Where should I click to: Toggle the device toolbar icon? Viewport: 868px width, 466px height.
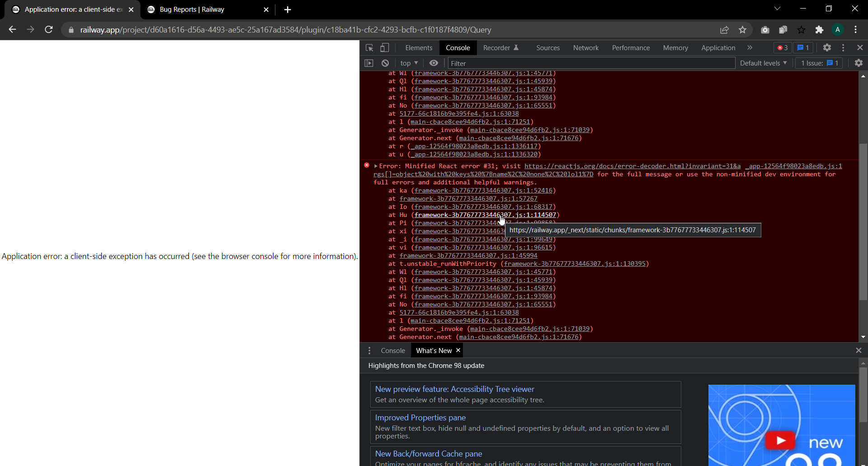[x=384, y=48]
